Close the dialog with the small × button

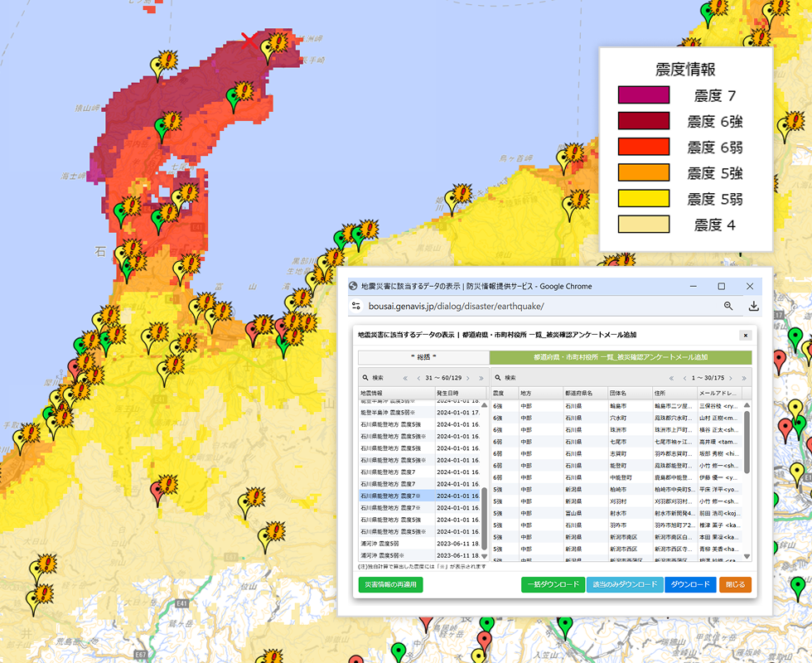pyautogui.click(x=745, y=335)
